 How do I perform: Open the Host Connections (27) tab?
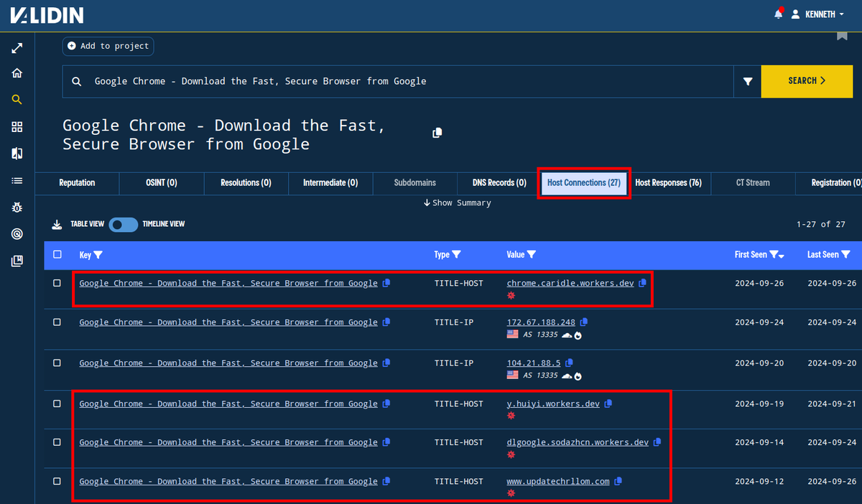pos(584,183)
